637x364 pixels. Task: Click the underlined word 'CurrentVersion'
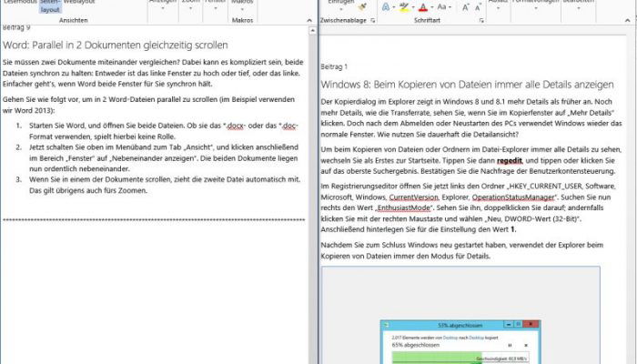413,197
